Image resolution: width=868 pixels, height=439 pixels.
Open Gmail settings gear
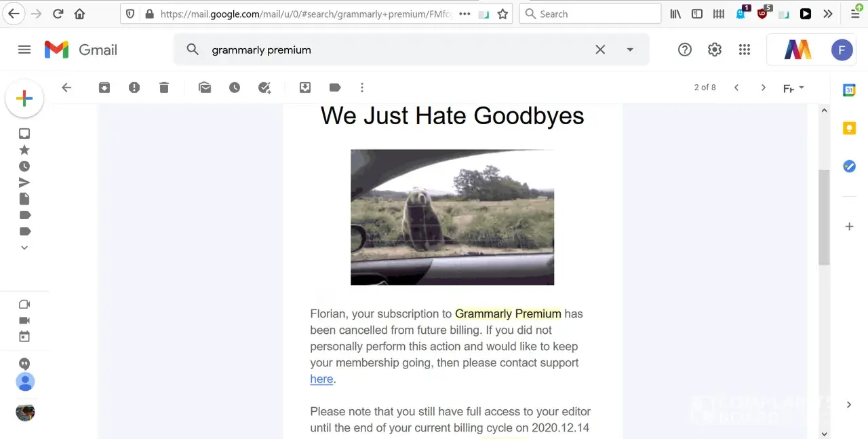coord(715,50)
